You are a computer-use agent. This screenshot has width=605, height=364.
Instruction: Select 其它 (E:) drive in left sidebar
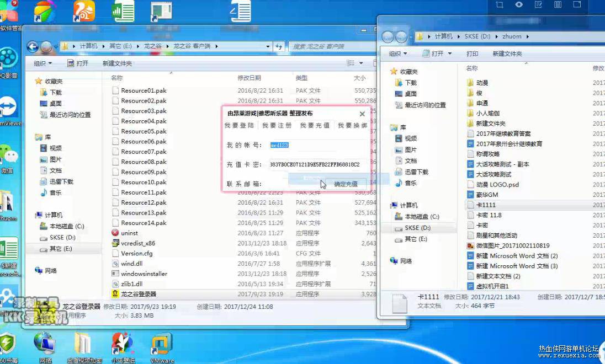point(61,249)
